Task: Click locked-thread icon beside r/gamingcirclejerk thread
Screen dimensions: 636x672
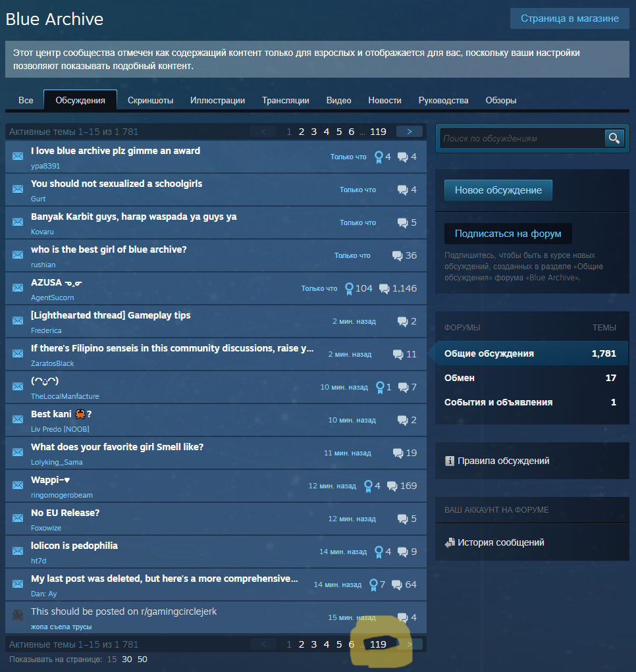Action: [x=18, y=615]
